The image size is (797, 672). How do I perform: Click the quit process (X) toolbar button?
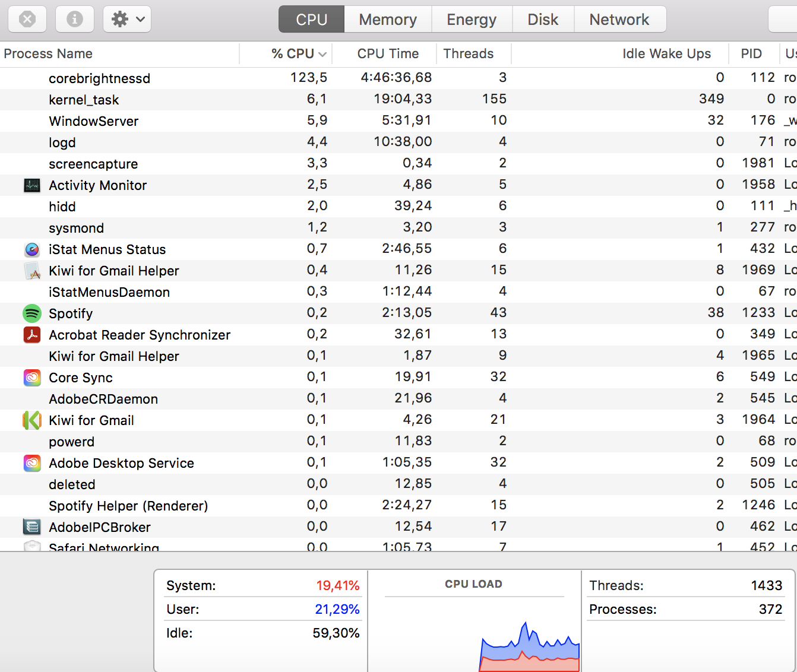(x=27, y=19)
